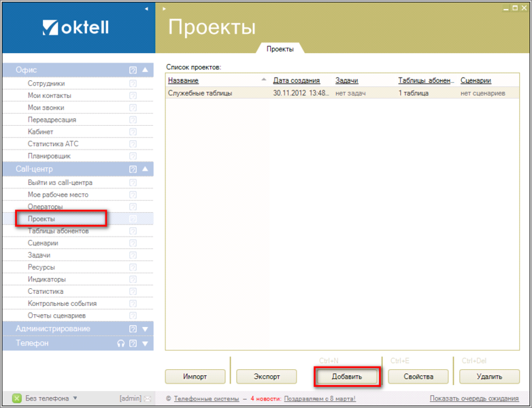The image size is (532, 408).
Task: Open help icon beside Таблицы абонентов
Action: pos(133,231)
